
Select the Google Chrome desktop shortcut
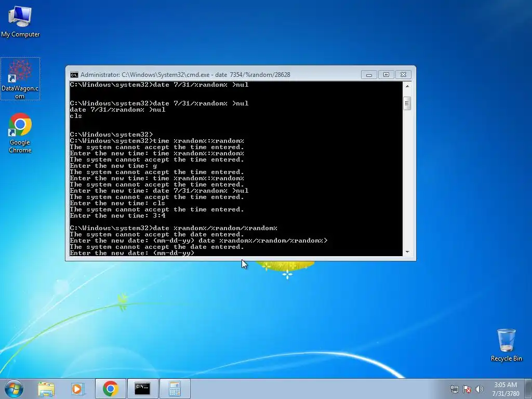tap(20, 133)
